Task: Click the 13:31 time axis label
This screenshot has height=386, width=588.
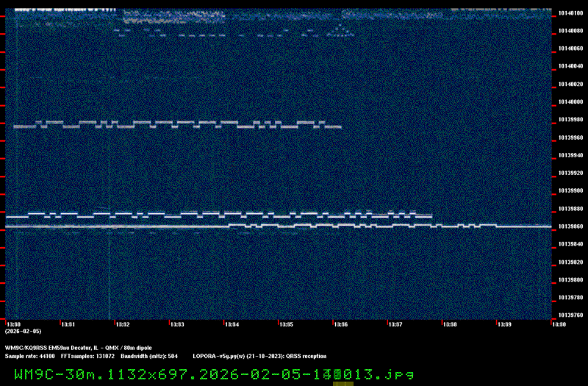Action: point(68,324)
